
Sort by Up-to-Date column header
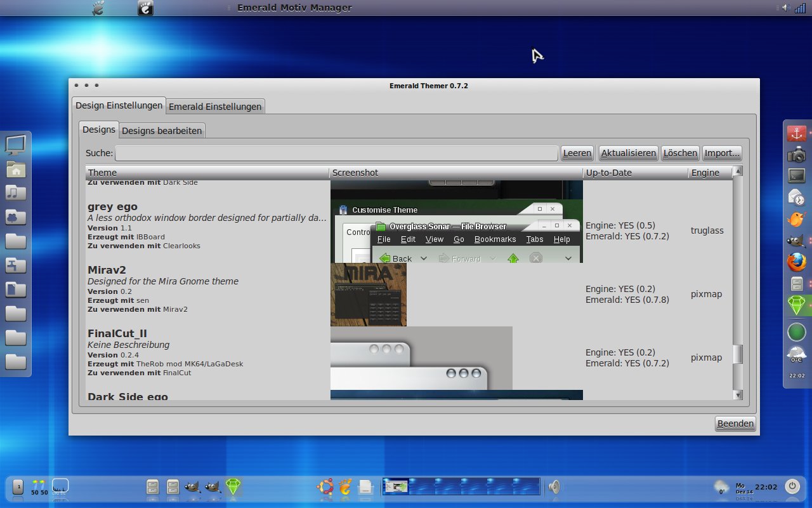click(x=636, y=173)
